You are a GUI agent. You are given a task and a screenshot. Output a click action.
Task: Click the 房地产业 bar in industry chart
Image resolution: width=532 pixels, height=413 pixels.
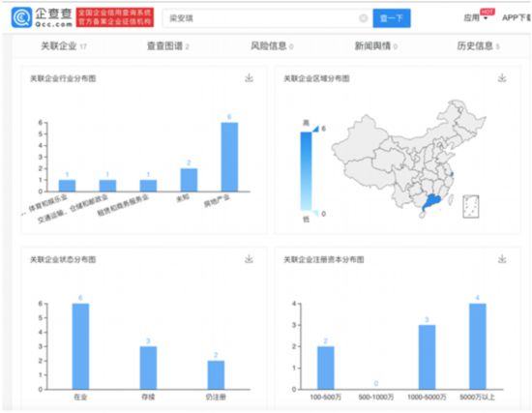coord(229,157)
